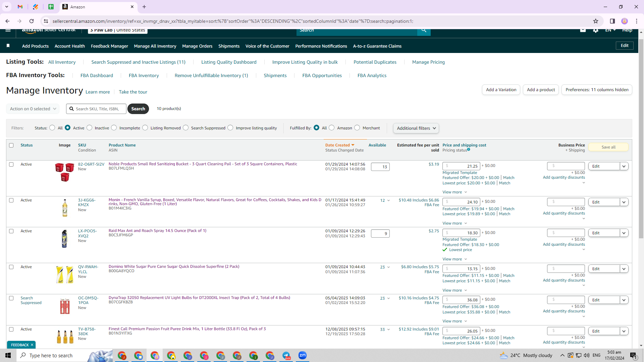644x362 pixels.
Task: Edit available quantity for Noble Products row
Action: tap(380, 167)
